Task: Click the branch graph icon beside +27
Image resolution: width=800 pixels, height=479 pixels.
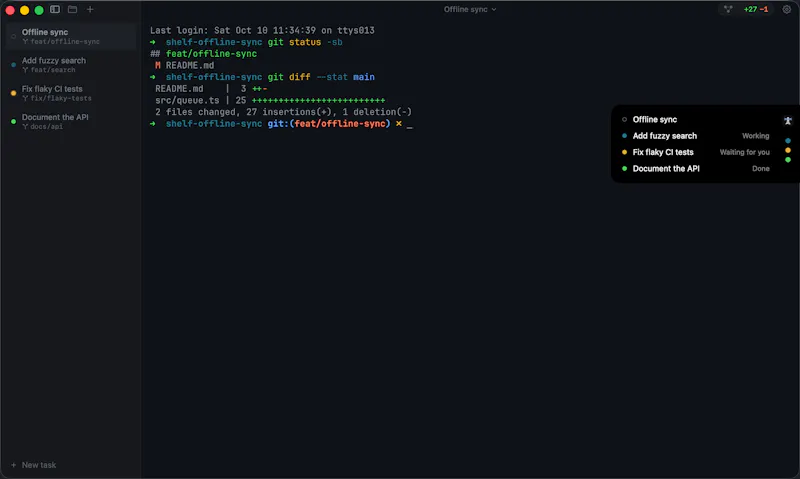Action: click(728, 9)
